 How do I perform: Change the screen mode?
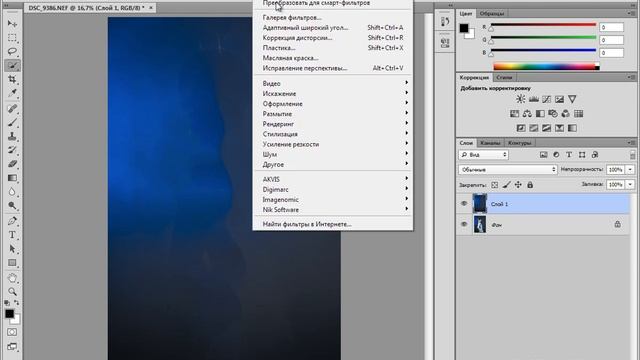click(x=12, y=347)
